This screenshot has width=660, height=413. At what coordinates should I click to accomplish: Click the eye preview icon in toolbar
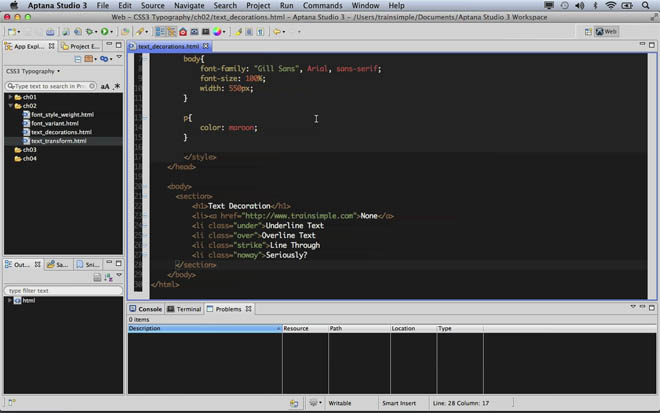(194, 32)
